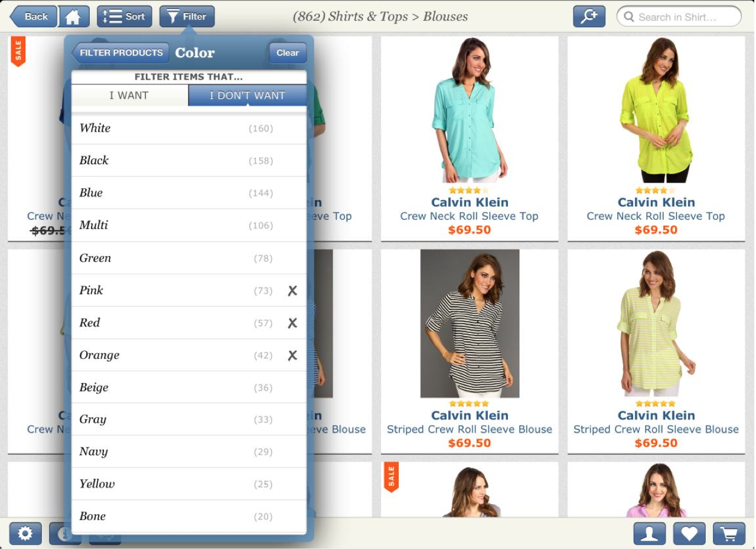This screenshot has height=549, width=756.
Task: Open the account profile icon
Action: click(650, 534)
